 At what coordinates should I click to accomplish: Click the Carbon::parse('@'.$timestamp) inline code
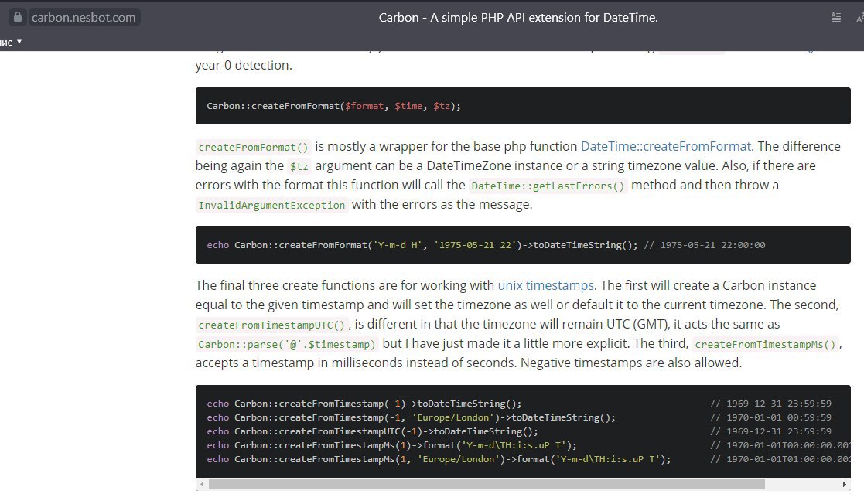pos(287,345)
